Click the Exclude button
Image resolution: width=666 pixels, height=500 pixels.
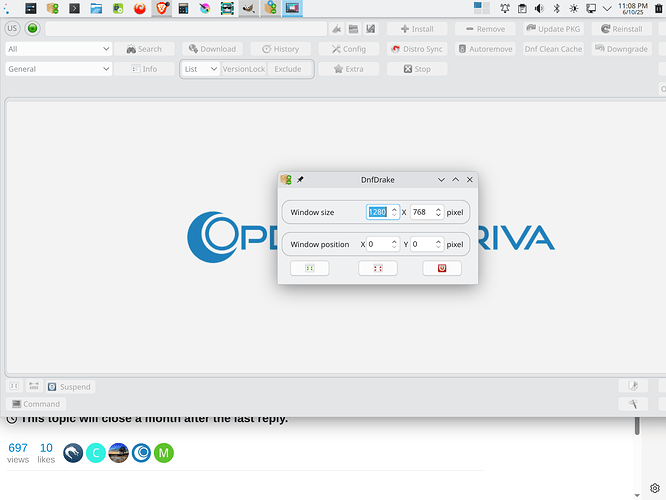pyautogui.click(x=288, y=69)
